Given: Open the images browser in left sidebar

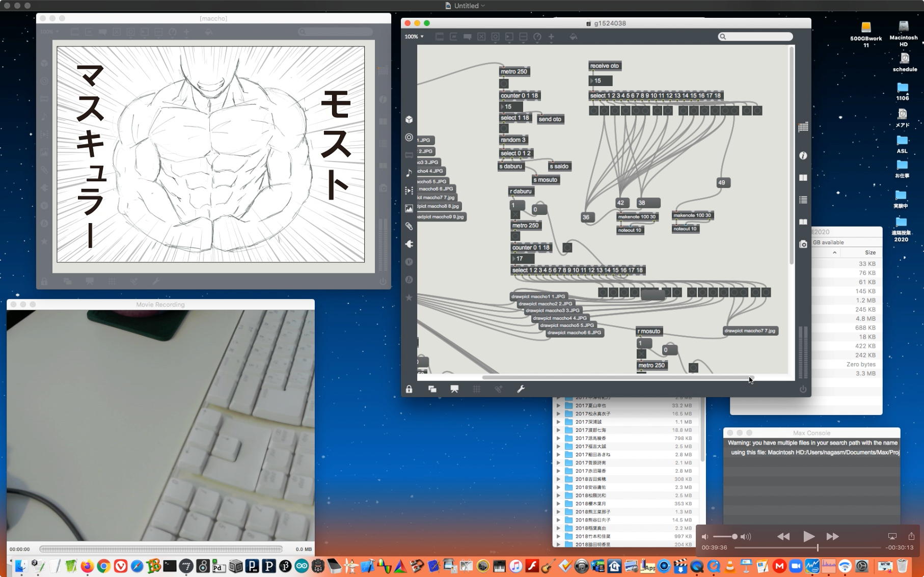Looking at the screenshot, I should coord(409,208).
